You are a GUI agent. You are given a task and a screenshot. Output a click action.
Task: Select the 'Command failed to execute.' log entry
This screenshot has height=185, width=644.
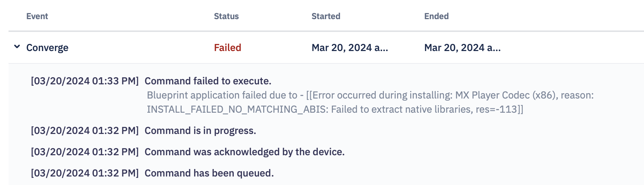tap(208, 81)
